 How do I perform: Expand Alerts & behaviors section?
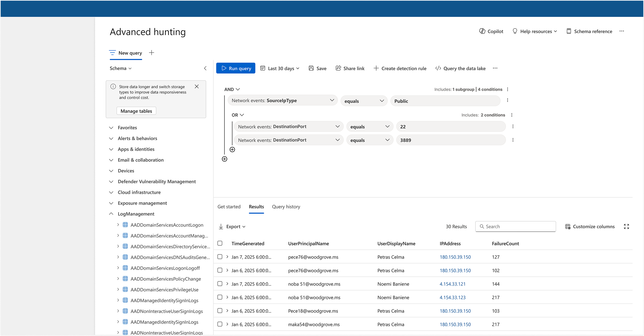point(111,139)
